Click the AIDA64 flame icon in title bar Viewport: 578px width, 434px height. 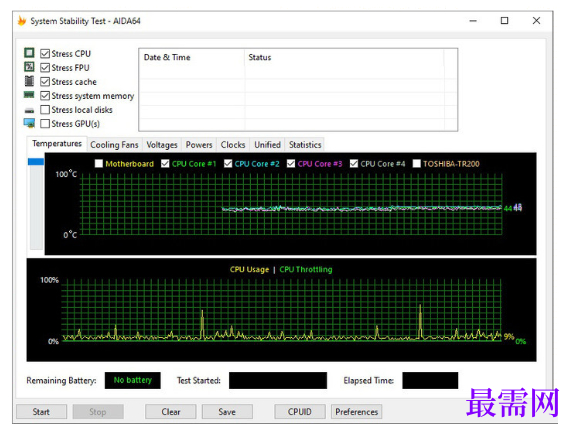tap(22, 21)
